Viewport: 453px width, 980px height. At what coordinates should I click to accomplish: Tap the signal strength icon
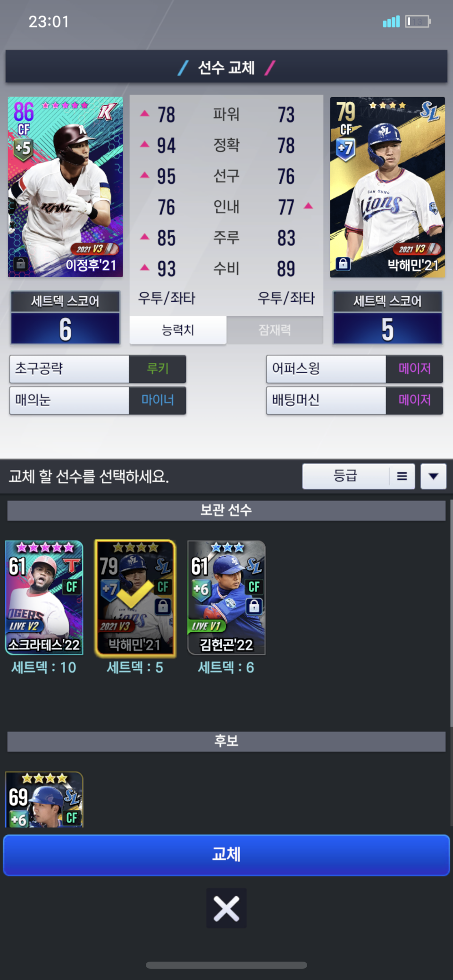[x=391, y=22]
